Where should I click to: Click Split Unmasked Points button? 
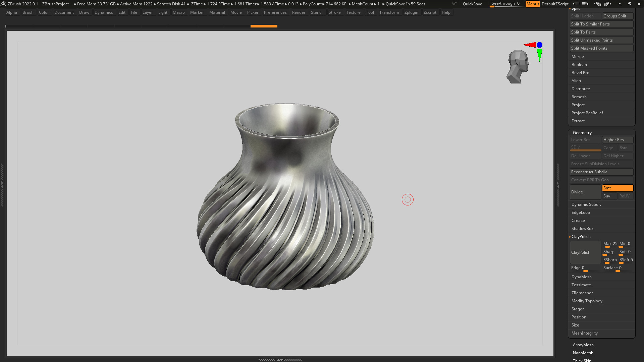click(601, 40)
